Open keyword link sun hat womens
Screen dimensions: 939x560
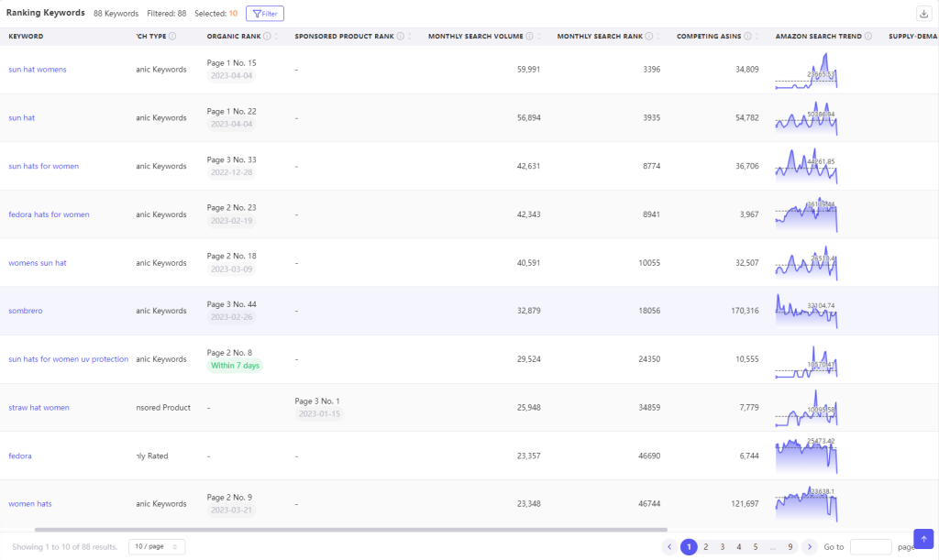tap(37, 70)
